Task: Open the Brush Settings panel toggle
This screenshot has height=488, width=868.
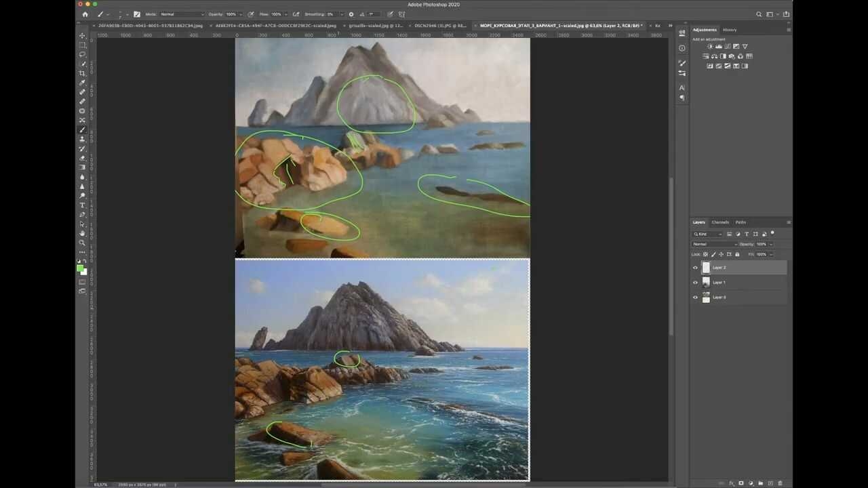Action: point(137,14)
